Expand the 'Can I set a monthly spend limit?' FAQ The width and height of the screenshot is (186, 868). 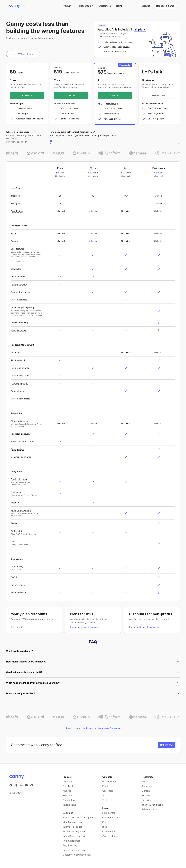[93, 672]
